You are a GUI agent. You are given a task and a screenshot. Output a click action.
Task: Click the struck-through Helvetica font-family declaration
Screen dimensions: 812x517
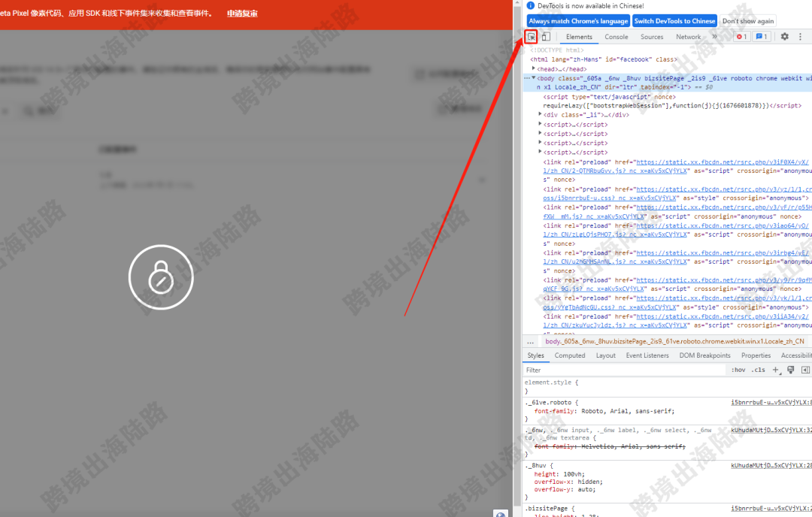coord(610,446)
